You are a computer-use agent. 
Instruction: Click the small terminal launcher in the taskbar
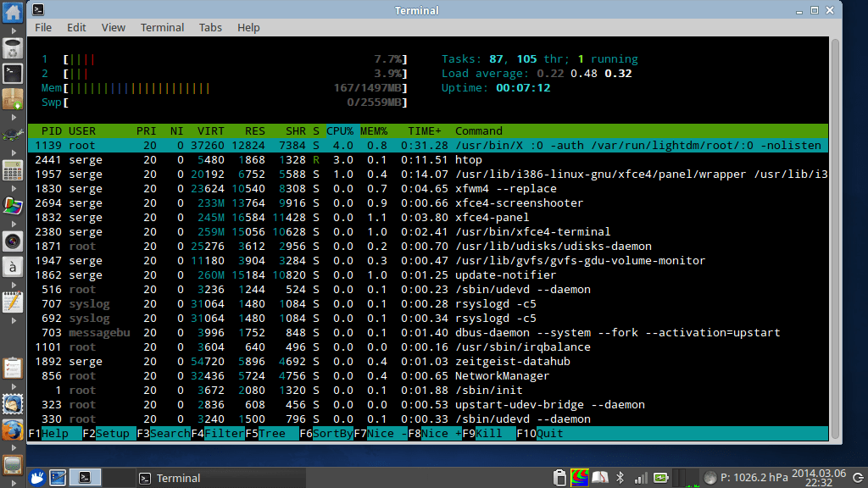pos(85,478)
